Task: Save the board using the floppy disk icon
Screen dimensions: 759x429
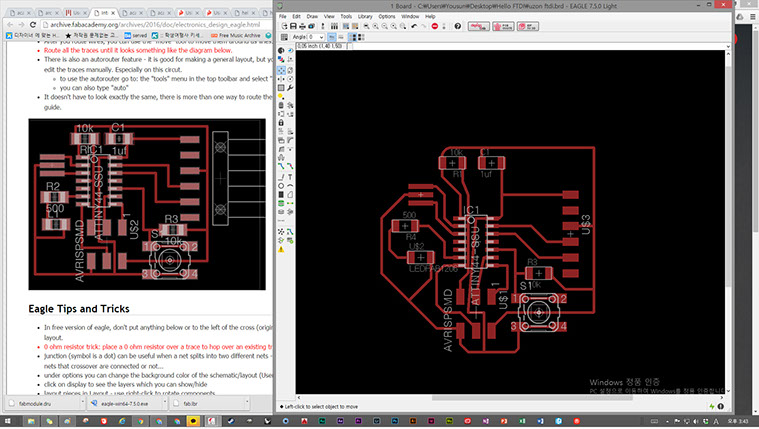Action: coord(293,26)
